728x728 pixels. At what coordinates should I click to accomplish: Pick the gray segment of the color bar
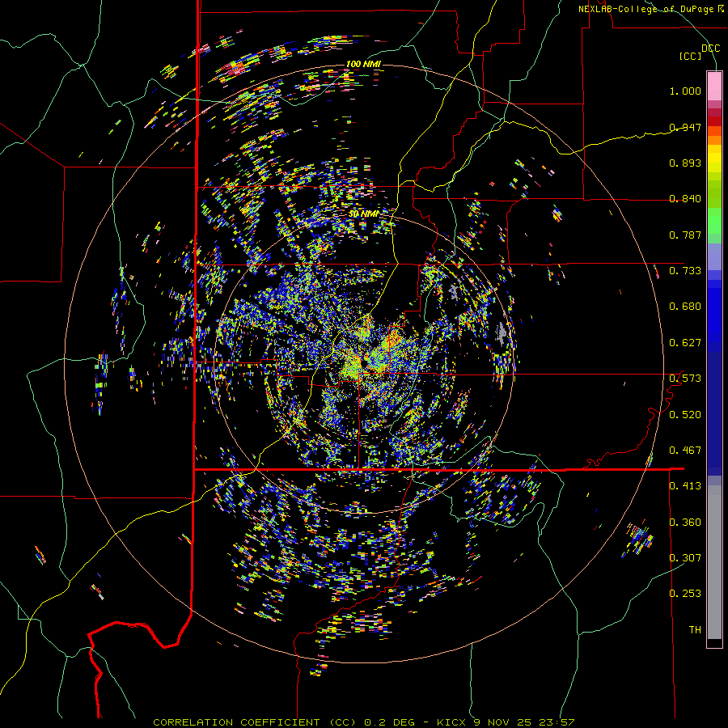point(714,562)
